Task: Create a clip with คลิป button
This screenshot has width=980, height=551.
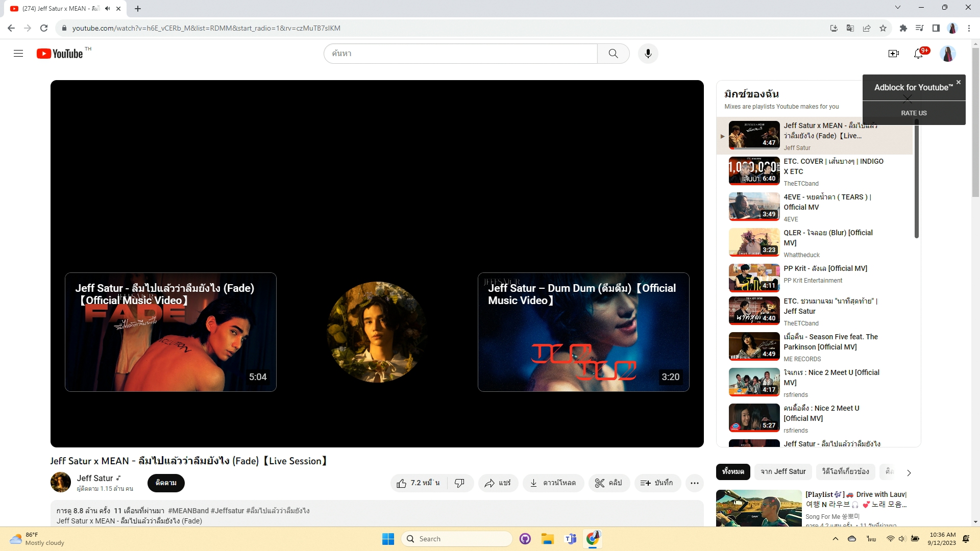Action: point(609,483)
